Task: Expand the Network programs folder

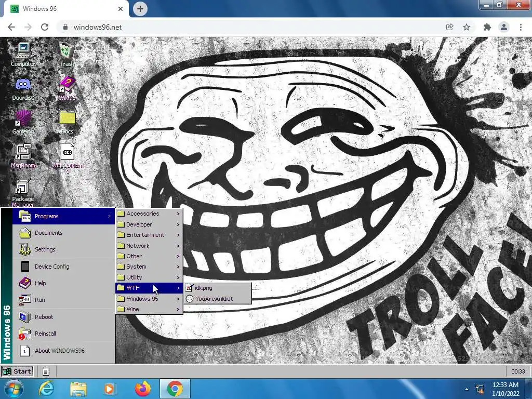Action: point(149,246)
